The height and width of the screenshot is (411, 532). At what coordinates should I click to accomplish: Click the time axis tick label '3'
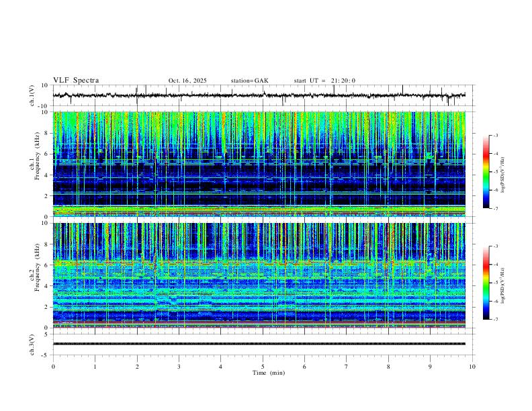[179, 367]
